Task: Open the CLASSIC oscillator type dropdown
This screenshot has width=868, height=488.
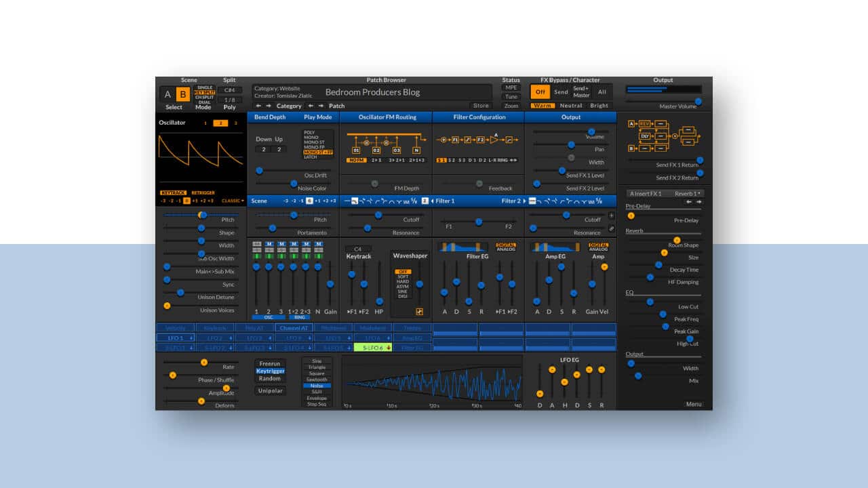Action: [231, 201]
